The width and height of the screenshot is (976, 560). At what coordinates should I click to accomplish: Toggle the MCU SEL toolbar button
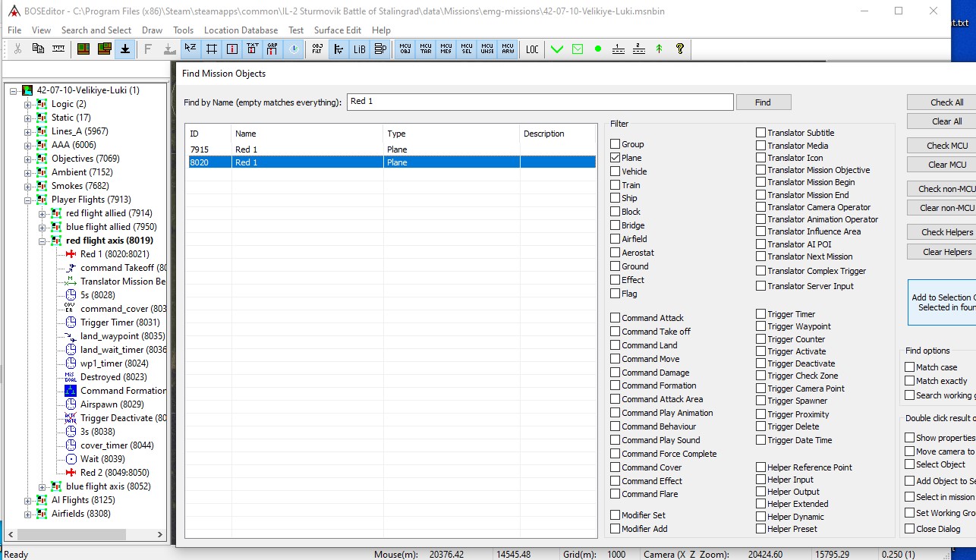click(x=467, y=49)
